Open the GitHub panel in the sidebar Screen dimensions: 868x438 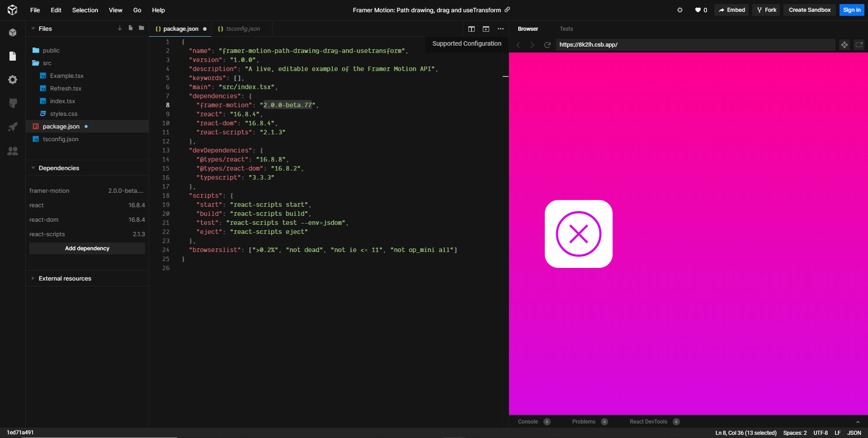(x=13, y=103)
